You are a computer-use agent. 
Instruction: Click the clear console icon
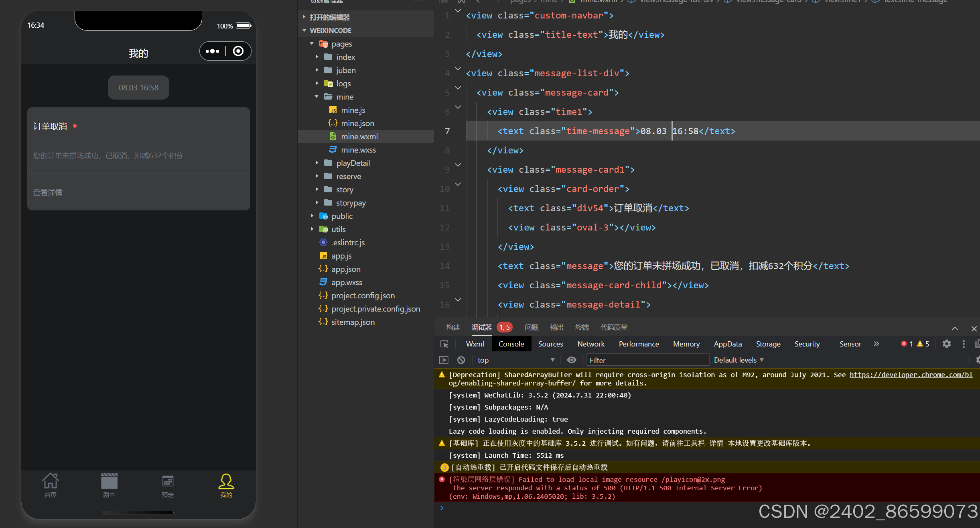461,360
